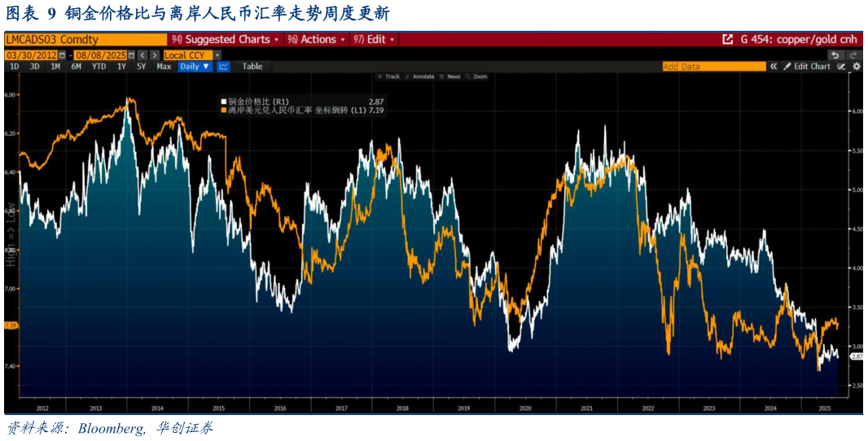The height and width of the screenshot is (441, 868).
Task: Click the line chart type icon
Action: pos(224,67)
